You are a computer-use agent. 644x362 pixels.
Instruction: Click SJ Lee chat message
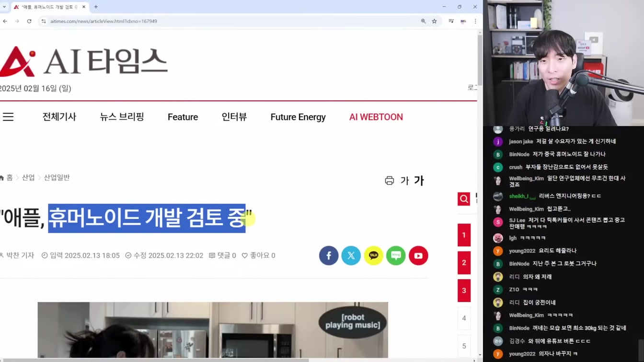(x=567, y=223)
